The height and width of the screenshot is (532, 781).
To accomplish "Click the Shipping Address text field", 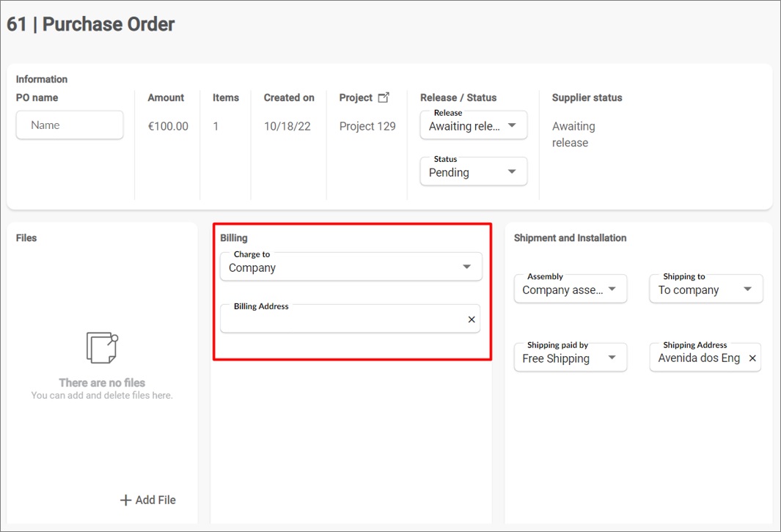I will coord(698,358).
